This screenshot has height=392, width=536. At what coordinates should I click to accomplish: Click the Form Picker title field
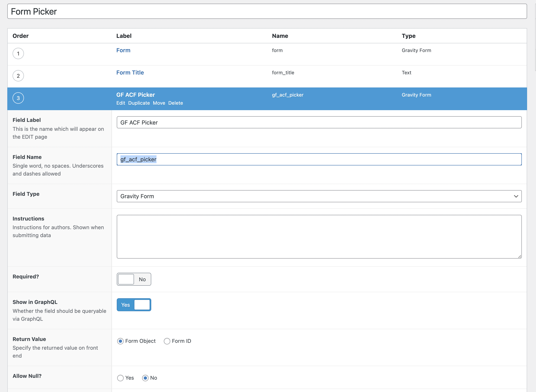[267, 11]
